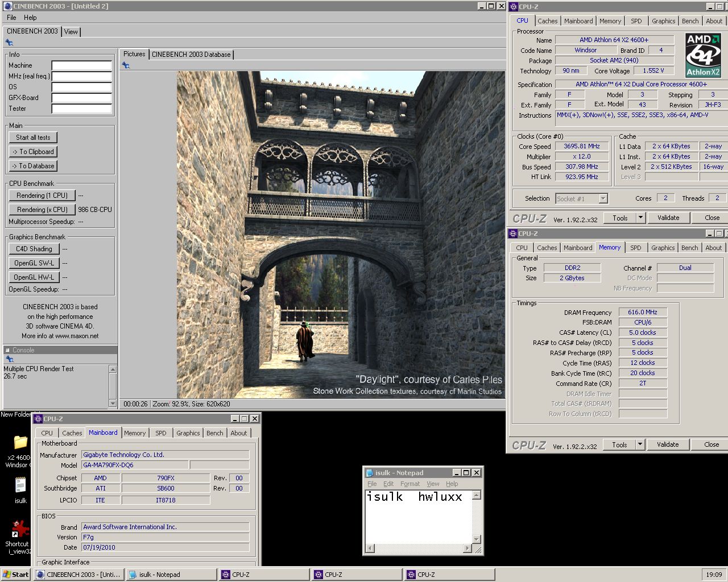Viewport: 728px width, 582px height.
Task: Open the SPD tab in the top CPU-Z window
Action: (636, 21)
